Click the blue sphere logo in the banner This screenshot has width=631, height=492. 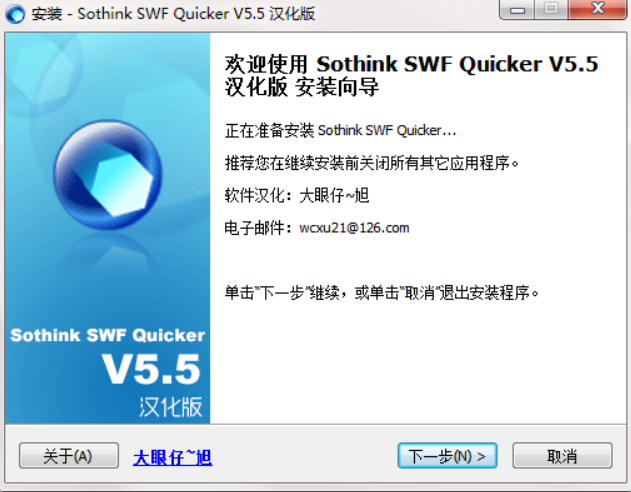107,175
